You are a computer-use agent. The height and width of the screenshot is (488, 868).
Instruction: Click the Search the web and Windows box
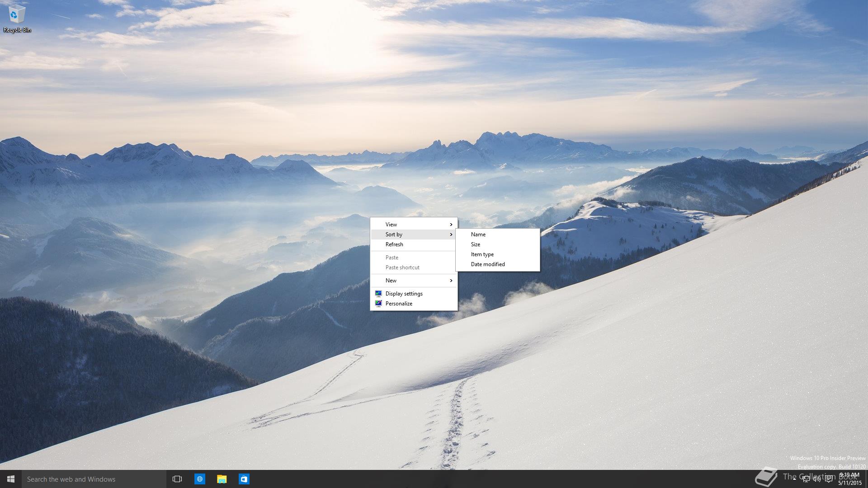point(94,479)
